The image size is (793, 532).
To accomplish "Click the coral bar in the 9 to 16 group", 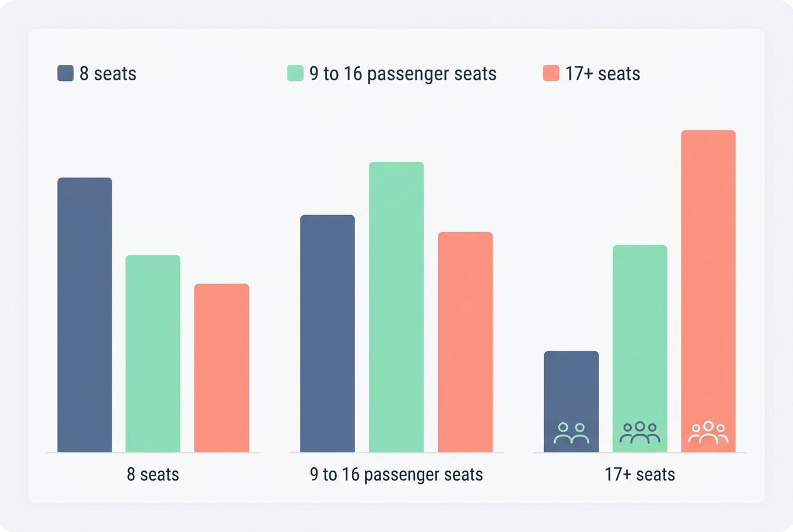I will coord(465,342).
